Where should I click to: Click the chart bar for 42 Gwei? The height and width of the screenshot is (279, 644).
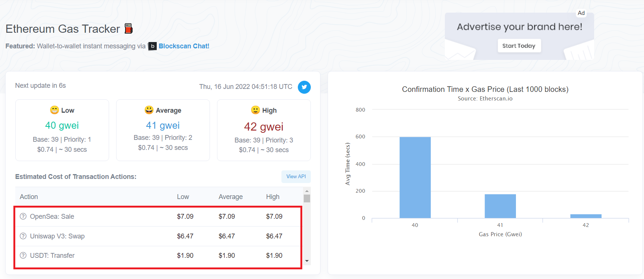point(586,216)
